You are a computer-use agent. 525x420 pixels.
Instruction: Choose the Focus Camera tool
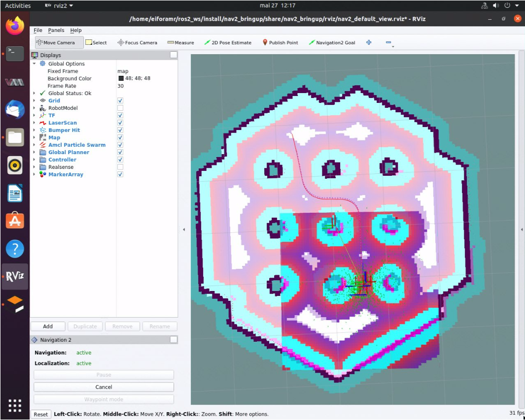coord(137,43)
